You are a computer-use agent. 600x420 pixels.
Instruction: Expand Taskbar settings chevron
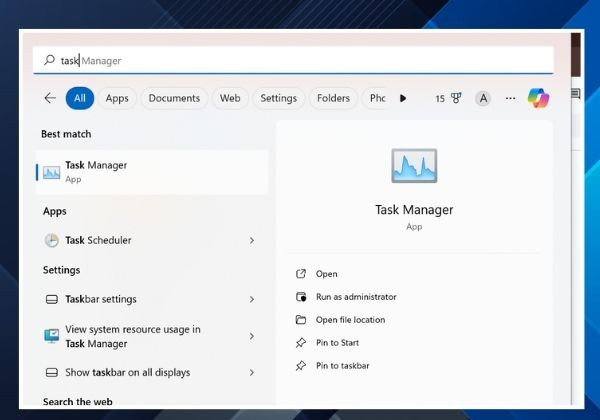252,299
